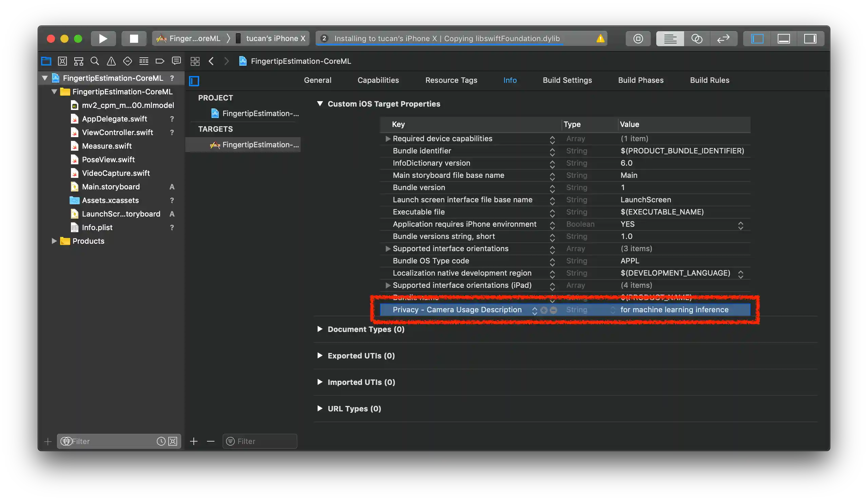This screenshot has width=868, height=501.
Task: Open the Issue navigator warning triangle
Action: (111, 61)
